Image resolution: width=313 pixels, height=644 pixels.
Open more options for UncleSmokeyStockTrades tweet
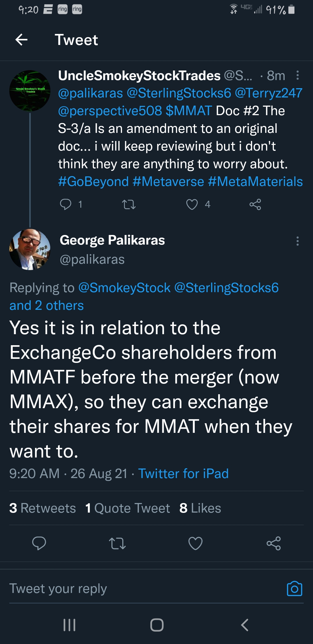click(298, 75)
